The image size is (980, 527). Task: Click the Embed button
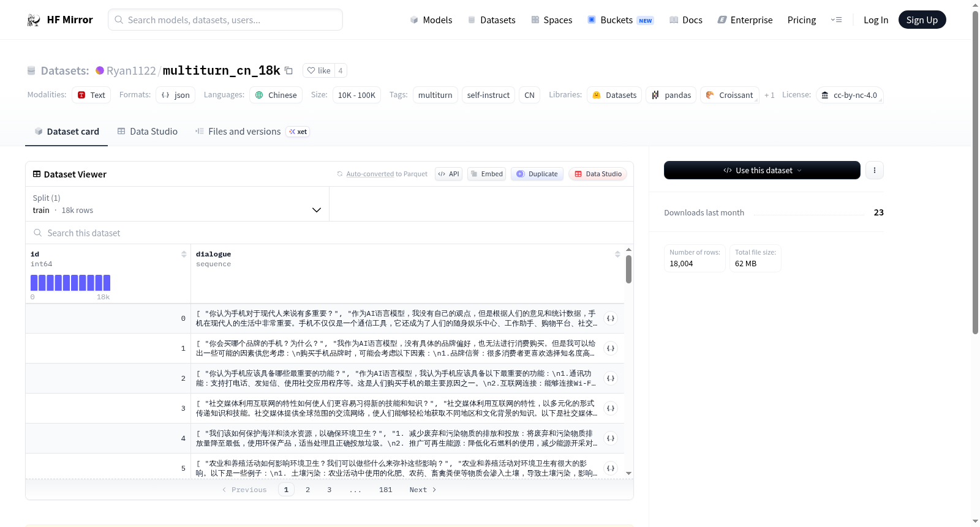[487, 174]
